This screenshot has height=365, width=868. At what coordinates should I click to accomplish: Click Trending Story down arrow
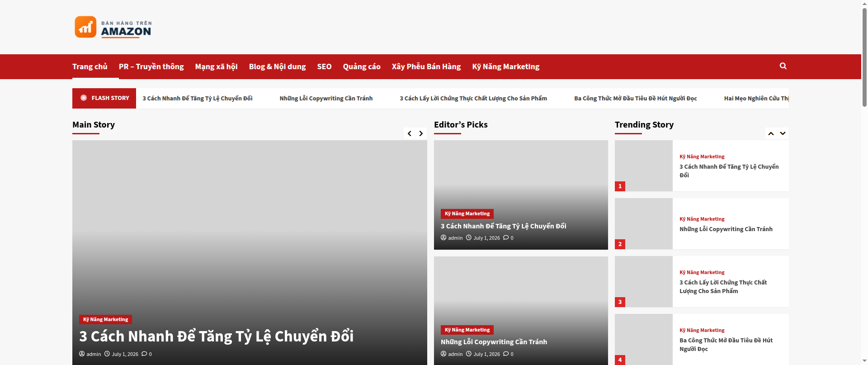783,133
